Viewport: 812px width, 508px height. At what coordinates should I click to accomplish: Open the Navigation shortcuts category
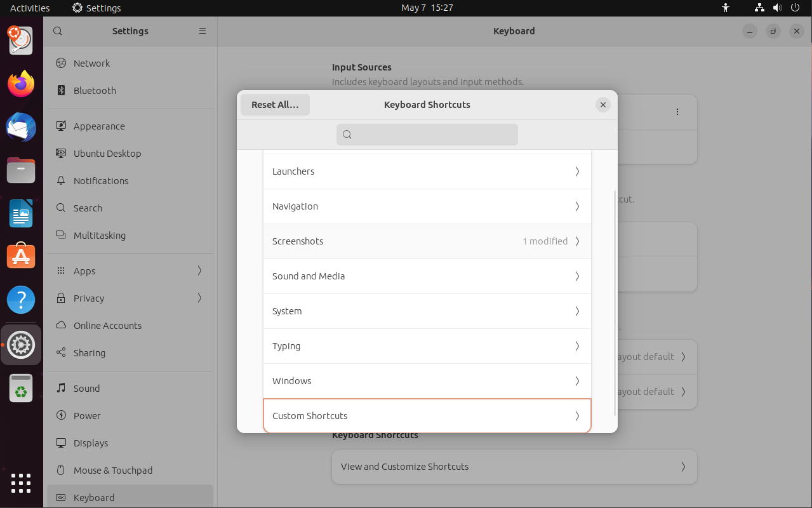(427, 206)
